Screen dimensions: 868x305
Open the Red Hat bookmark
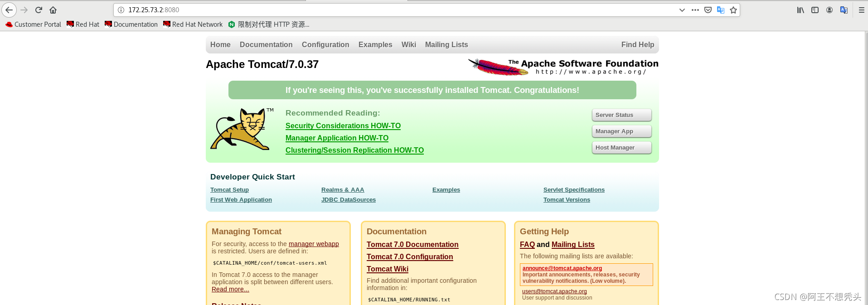83,24
